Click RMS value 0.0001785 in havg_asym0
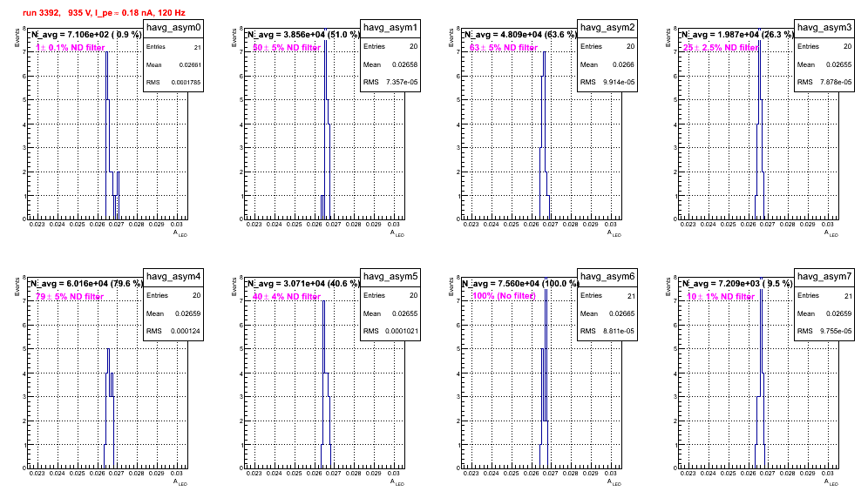 186,83
